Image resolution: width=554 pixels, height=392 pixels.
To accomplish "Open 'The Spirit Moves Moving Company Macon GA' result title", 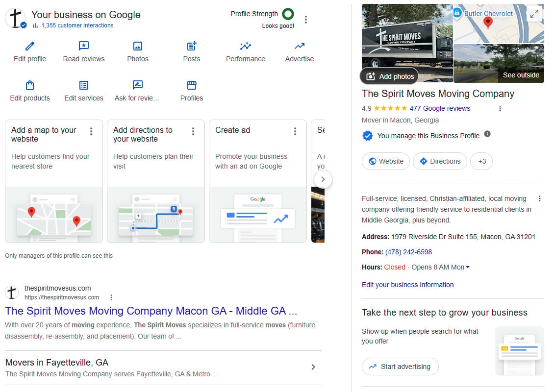I will point(151,311).
